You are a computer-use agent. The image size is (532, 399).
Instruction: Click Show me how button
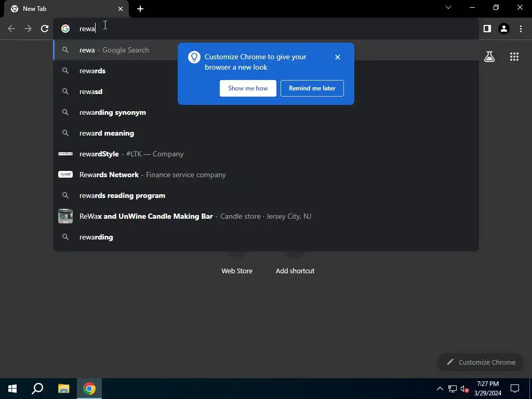248,88
